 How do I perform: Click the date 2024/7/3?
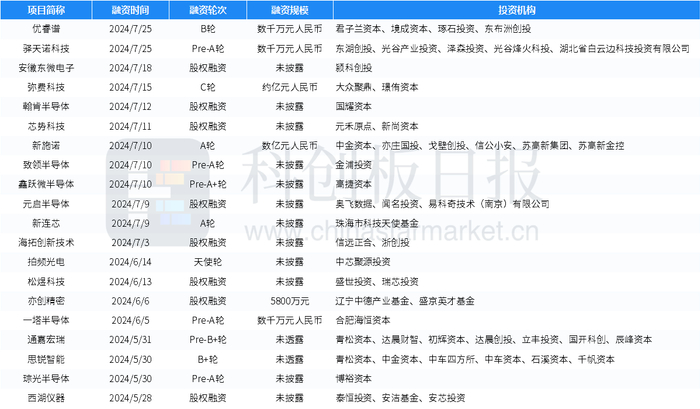click(130, 242)
